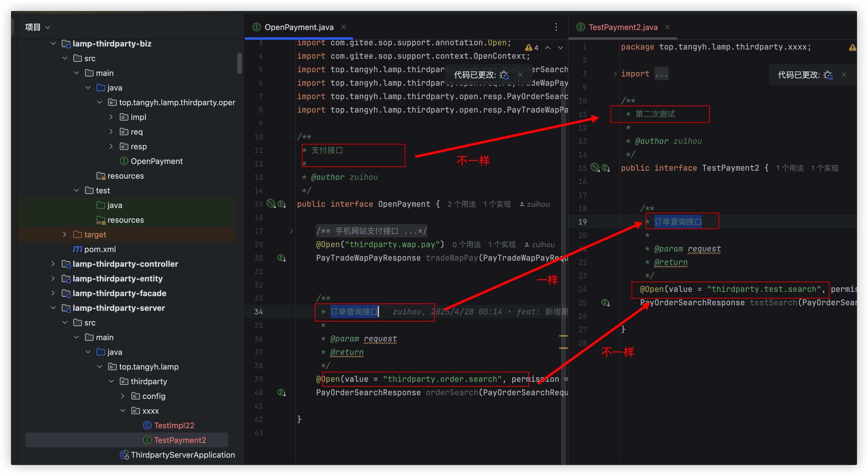Image resolution: width=868 pixels, height=476 pixels.
Task: Click the no-entry gutter icon on OpenPayment line 15
Action: click(270, 203)
